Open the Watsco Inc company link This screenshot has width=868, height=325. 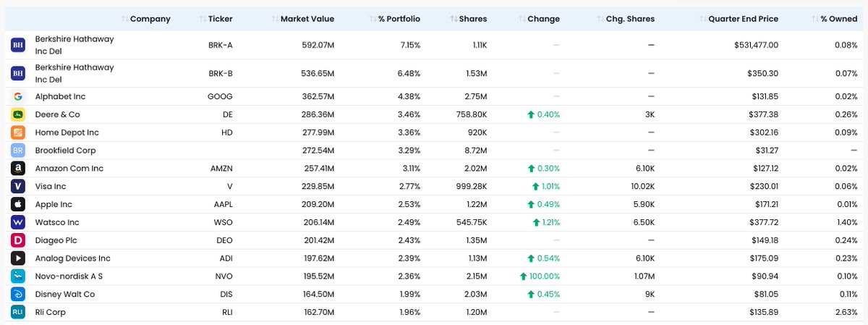pos(57,222)
